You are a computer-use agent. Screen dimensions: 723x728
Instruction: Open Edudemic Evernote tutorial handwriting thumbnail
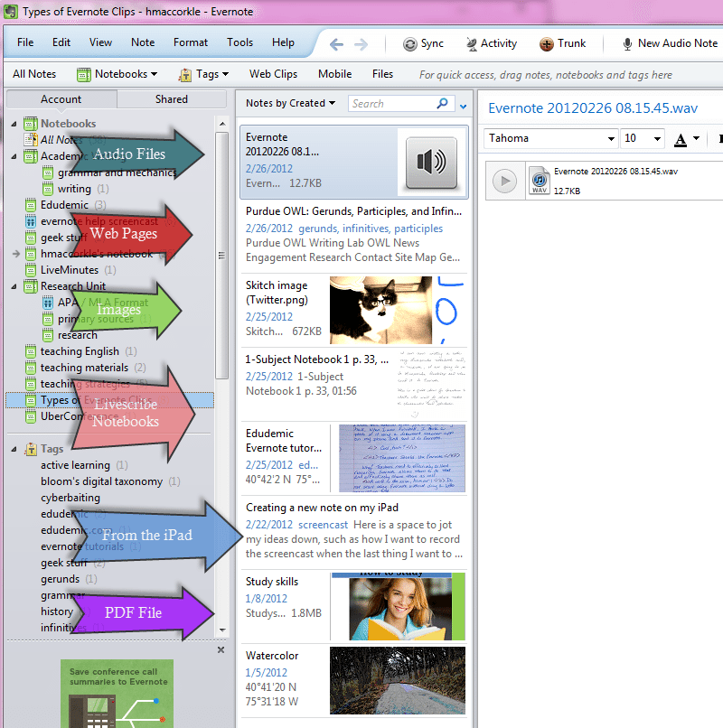coord(402,458)
